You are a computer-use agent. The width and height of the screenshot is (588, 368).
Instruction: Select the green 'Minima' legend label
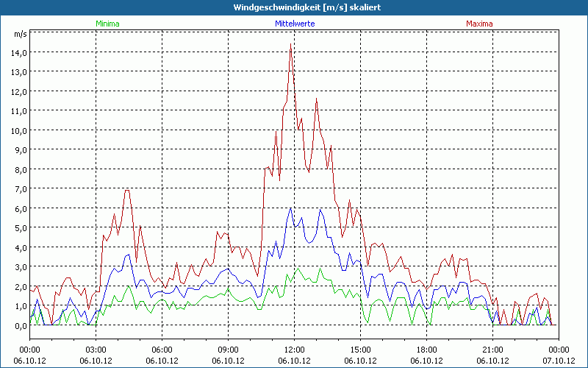click(107, 24)
